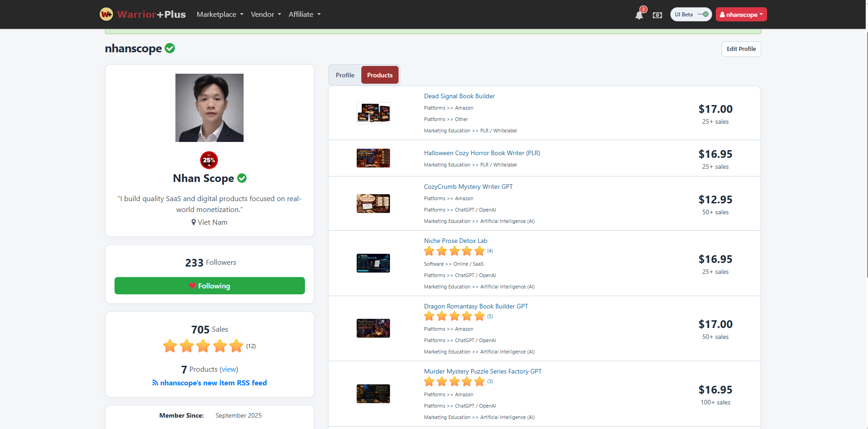This screenshot has width=868, height=429.
Task: Click Software >> Online / SaaS category text
Action: point(454,264)
